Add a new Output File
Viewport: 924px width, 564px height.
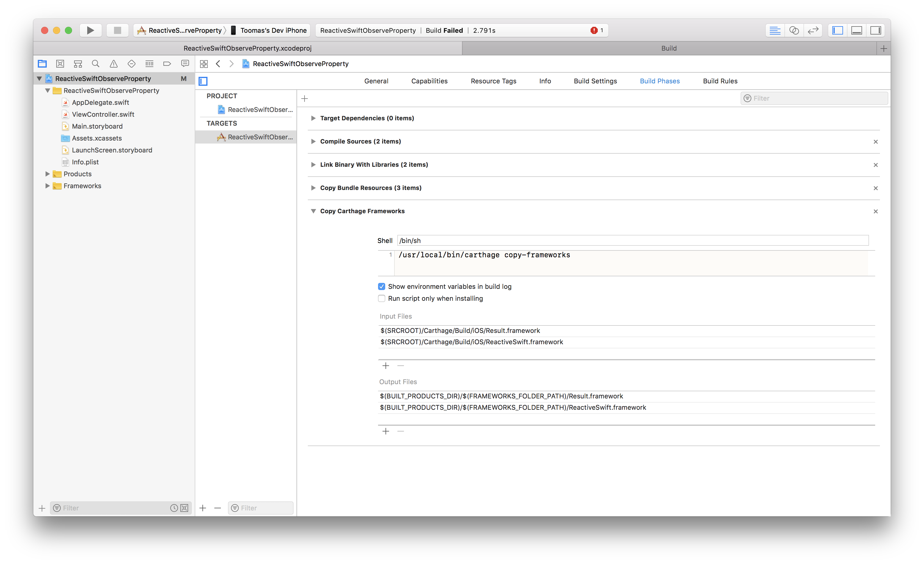pos(385,431)
